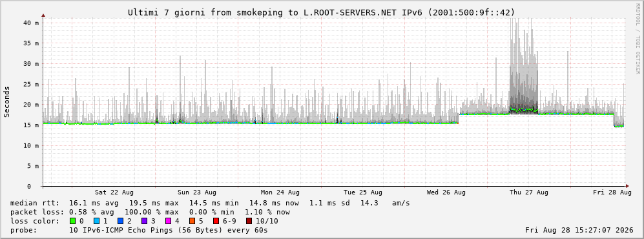Screen dimensions: 644x239
Task: Click the graph title about L.ROOT-SERVERS.NET IPv6
Action: 321,12
